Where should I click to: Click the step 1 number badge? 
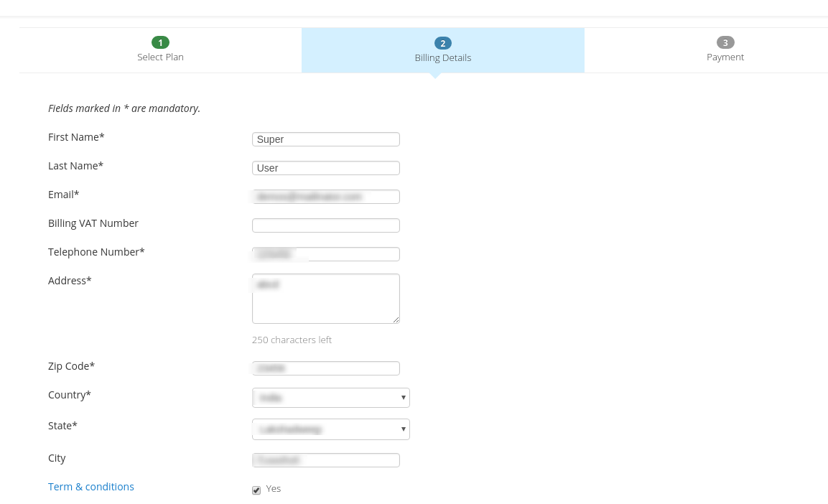pyautogui.click(x=160, y=42)
